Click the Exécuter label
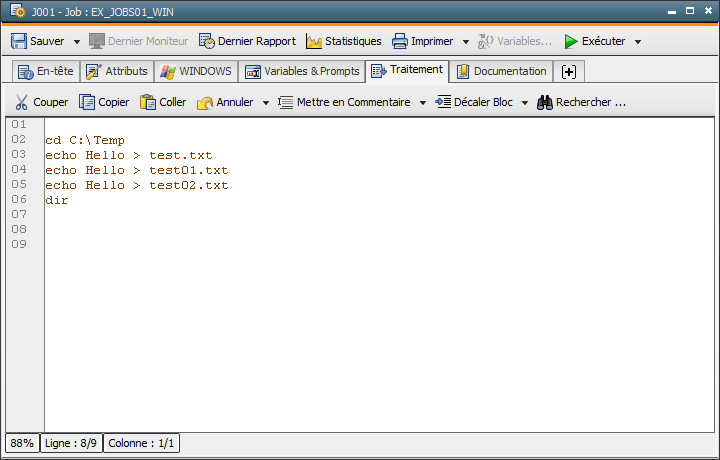 [603, 41]
